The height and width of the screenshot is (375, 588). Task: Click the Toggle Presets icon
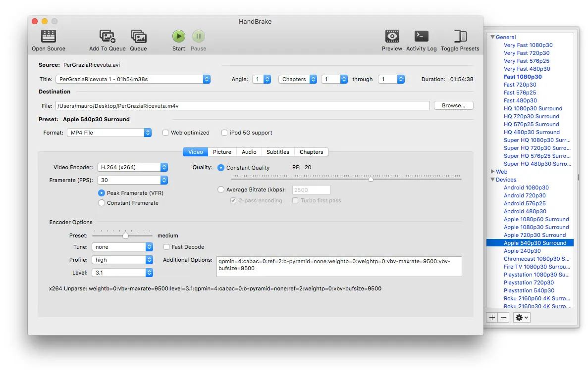460,36
